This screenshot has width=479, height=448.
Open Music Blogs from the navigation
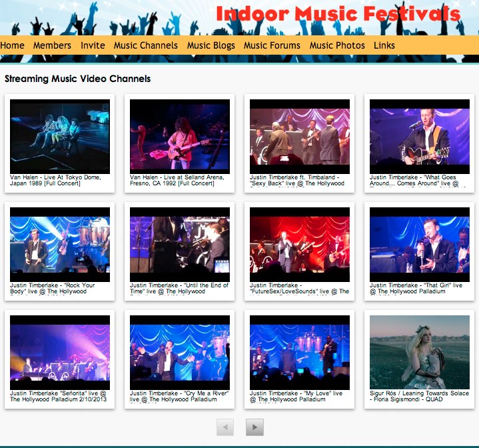(x=211, y=45)
